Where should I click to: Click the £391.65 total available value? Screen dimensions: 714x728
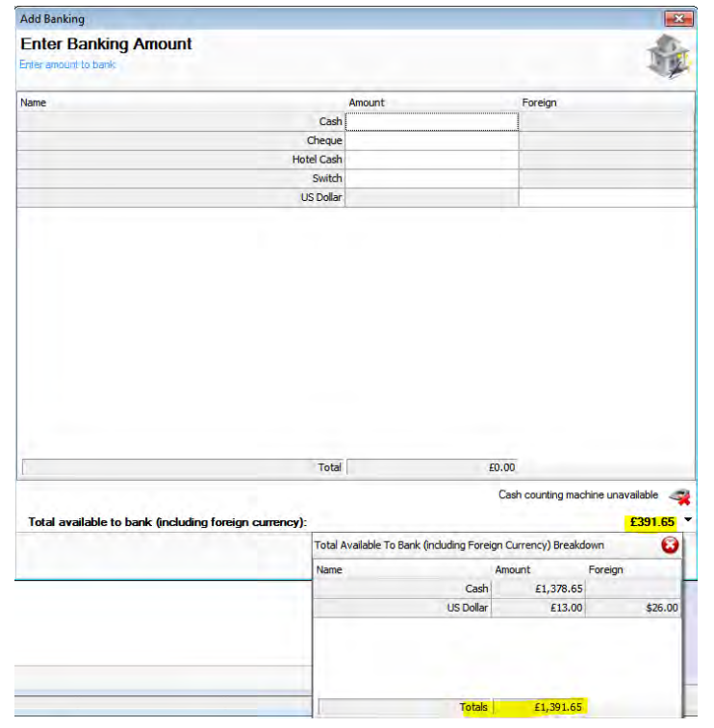point(651,522)
